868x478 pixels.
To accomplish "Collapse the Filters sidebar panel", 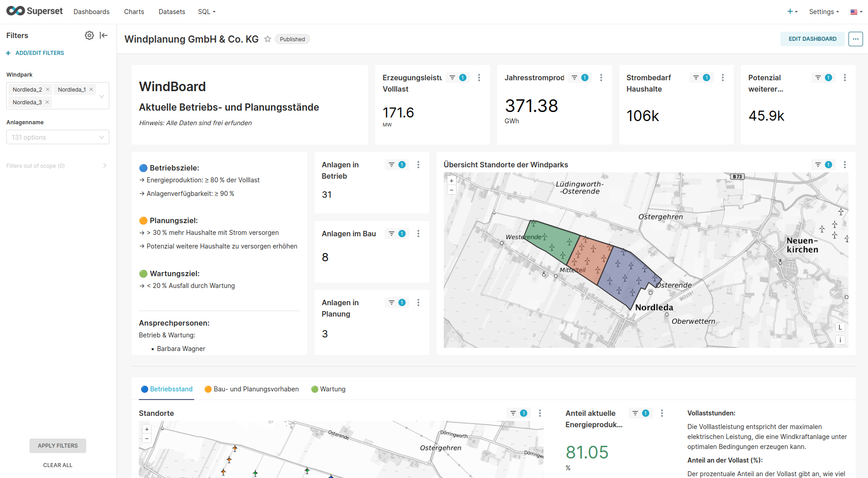I will (x=104, y=35).
